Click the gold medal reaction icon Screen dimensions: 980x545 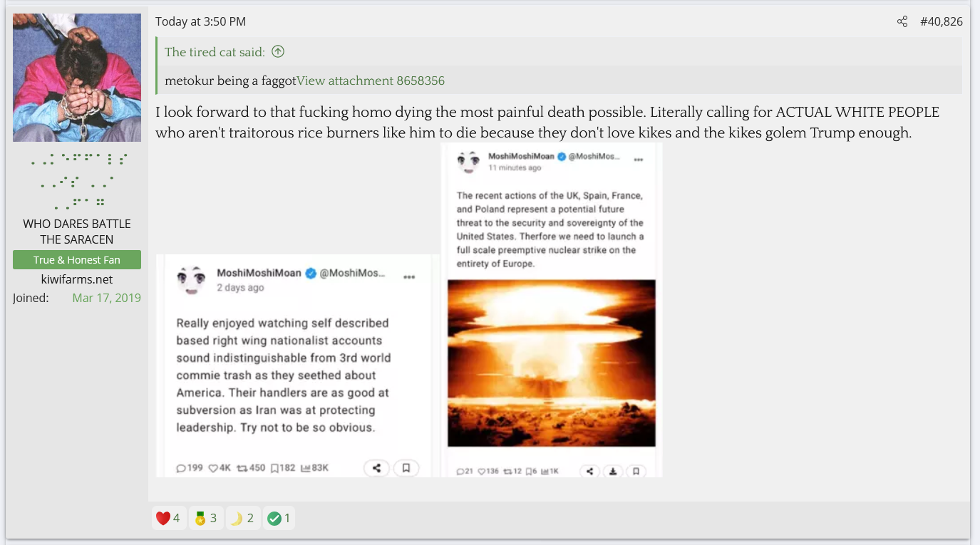pos(200,518)
